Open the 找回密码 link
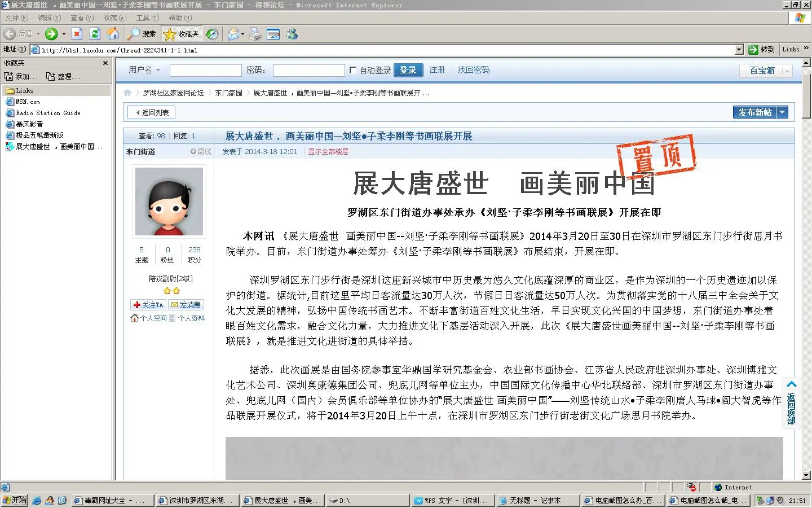Image resolution: width=812 pixels, height=508 pixels. pyautogui.click(x=474, y=70)
